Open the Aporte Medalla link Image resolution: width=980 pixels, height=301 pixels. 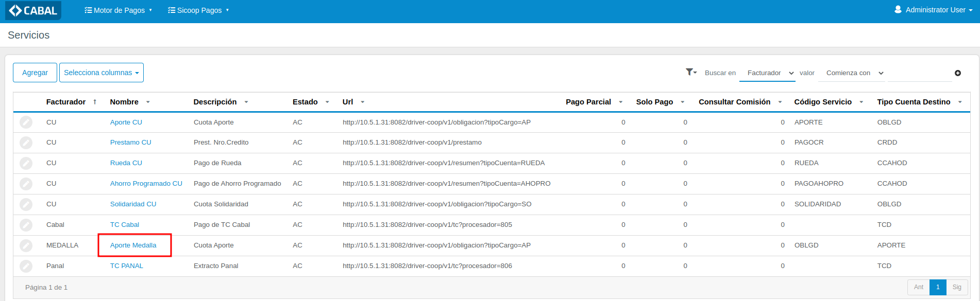[133, 245]
